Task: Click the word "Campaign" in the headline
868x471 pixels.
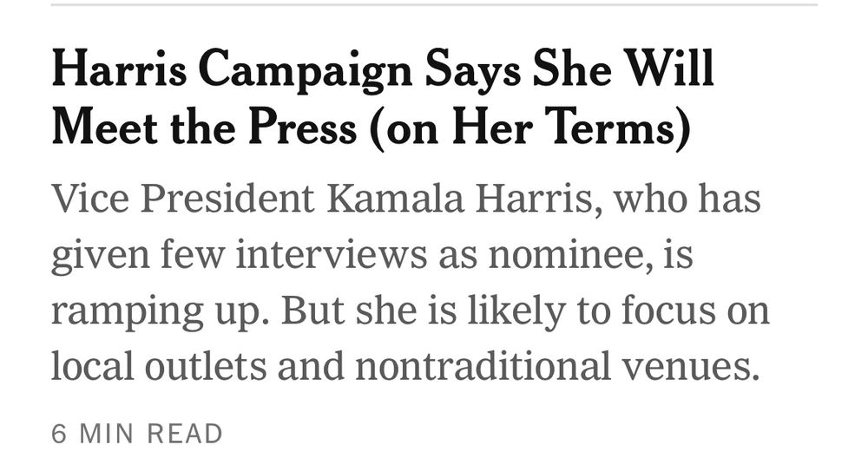Action: tap(306, 71)
